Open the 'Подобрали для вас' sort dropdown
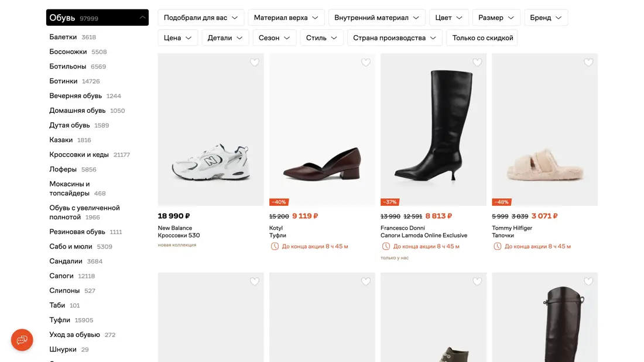This screenshot has height=362, width=644. pos(201,18)
